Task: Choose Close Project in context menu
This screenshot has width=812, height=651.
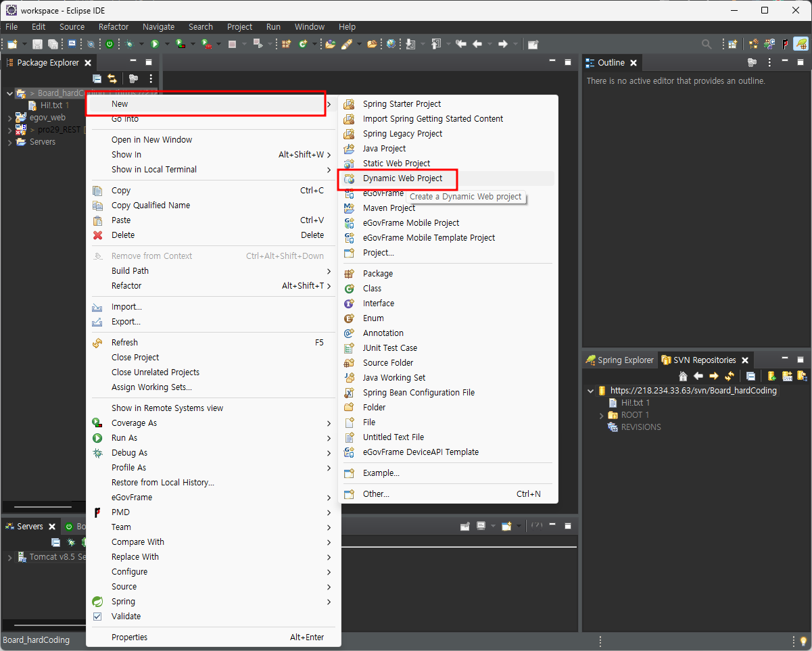Action: [x=212, y=358]
